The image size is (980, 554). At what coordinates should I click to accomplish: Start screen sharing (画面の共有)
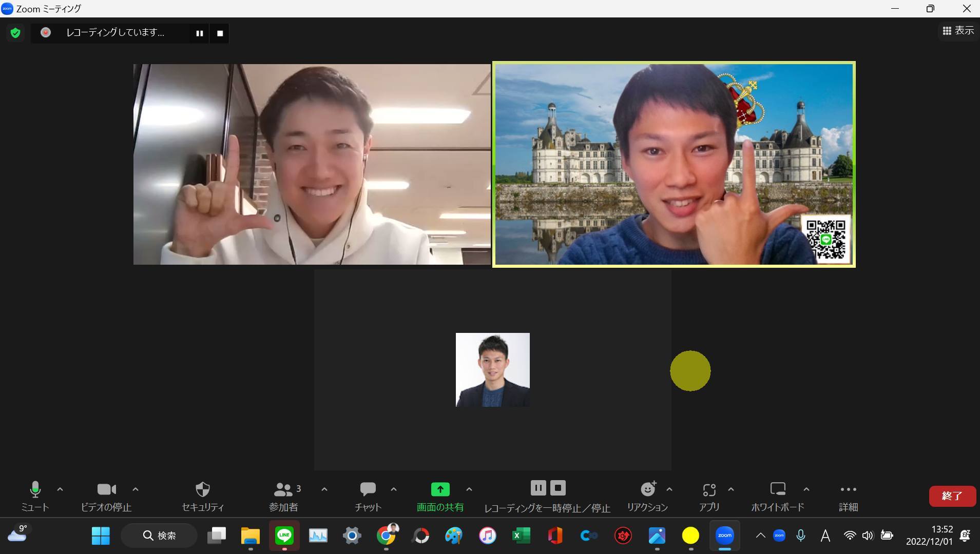(x=440, y=490)
